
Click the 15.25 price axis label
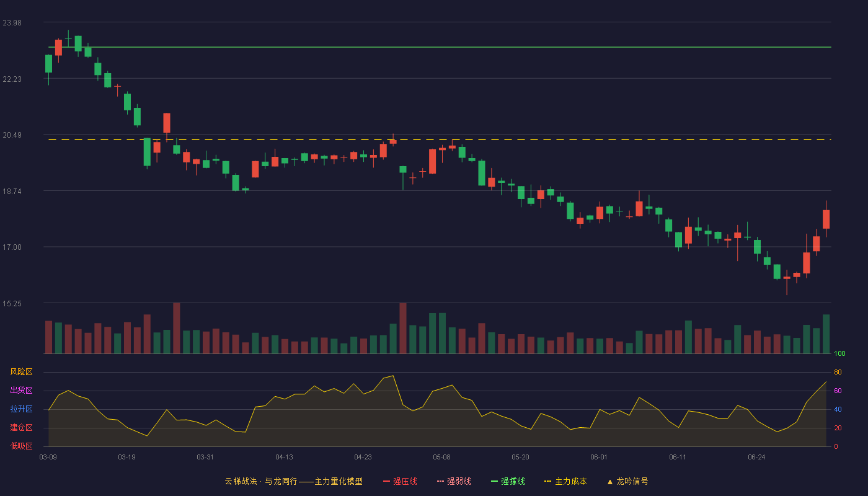click(12, 304)
